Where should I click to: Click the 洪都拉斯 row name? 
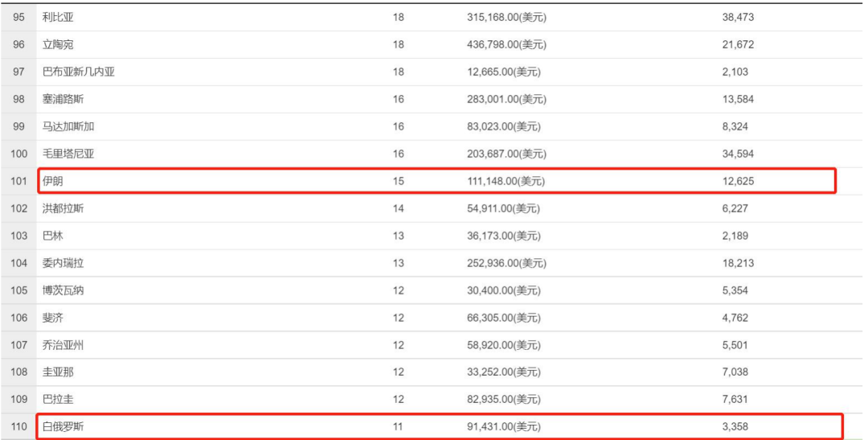[63, 208]
